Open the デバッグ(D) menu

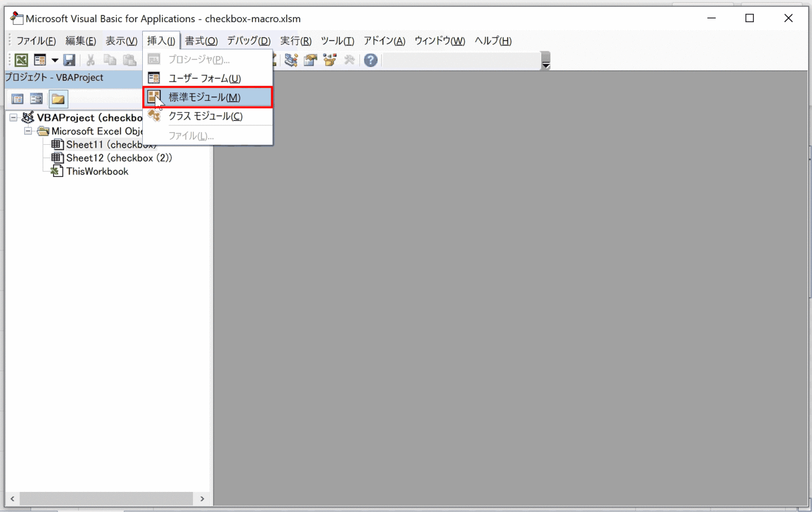tap(248, 41)
